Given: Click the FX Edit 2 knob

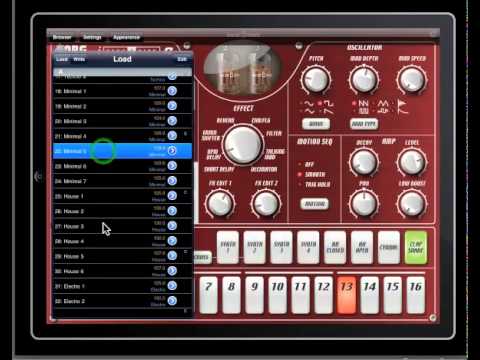Looking at the screenshot, I should 266,203.
